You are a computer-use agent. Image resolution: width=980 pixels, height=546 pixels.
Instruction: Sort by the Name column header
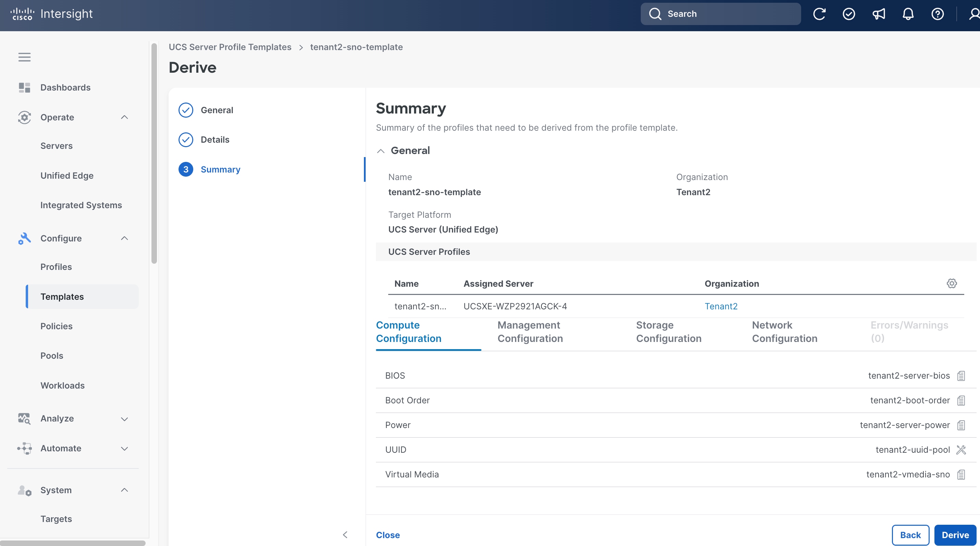[406, 284]
